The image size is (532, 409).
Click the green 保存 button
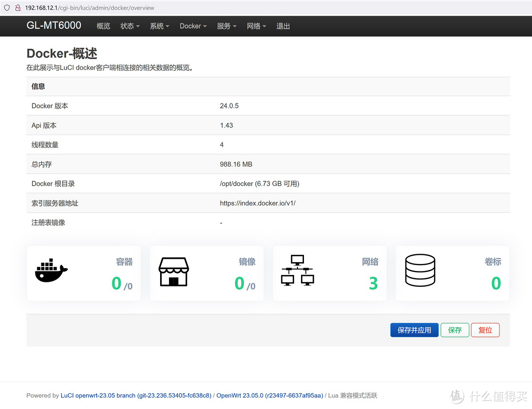(x=455, y=330)
